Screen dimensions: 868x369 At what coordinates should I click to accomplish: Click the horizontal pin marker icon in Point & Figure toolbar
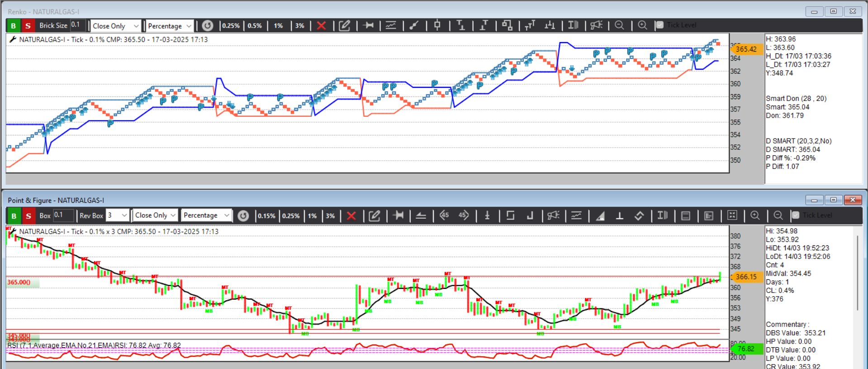[398, 216]
